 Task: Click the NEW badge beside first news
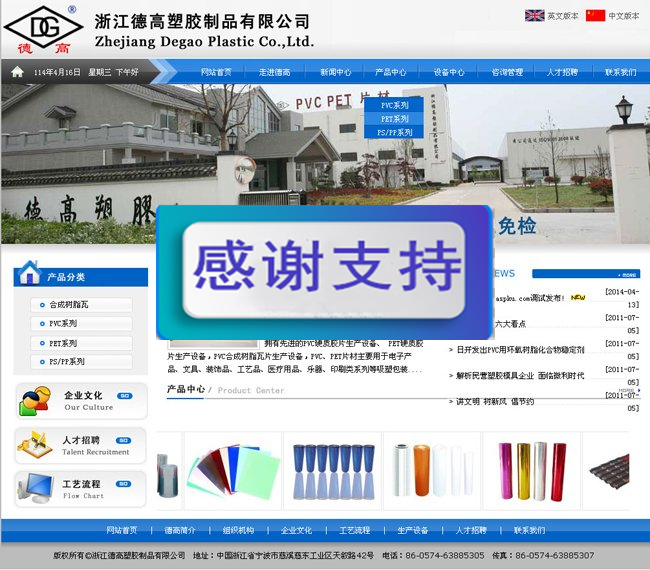578,298
